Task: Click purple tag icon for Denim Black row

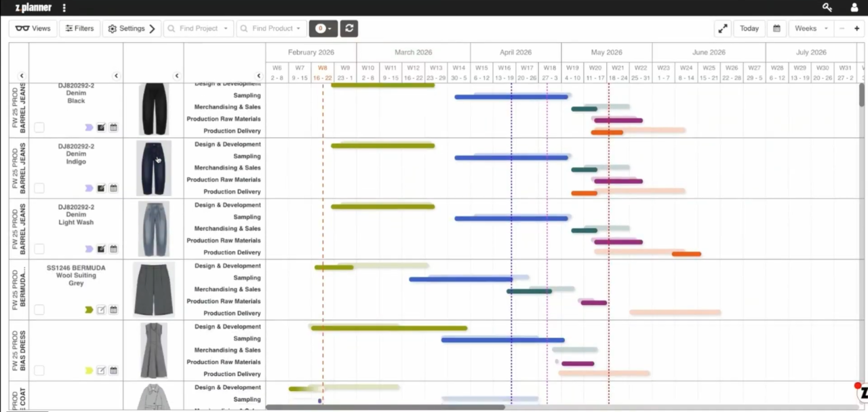Action: tap(89, 127)
